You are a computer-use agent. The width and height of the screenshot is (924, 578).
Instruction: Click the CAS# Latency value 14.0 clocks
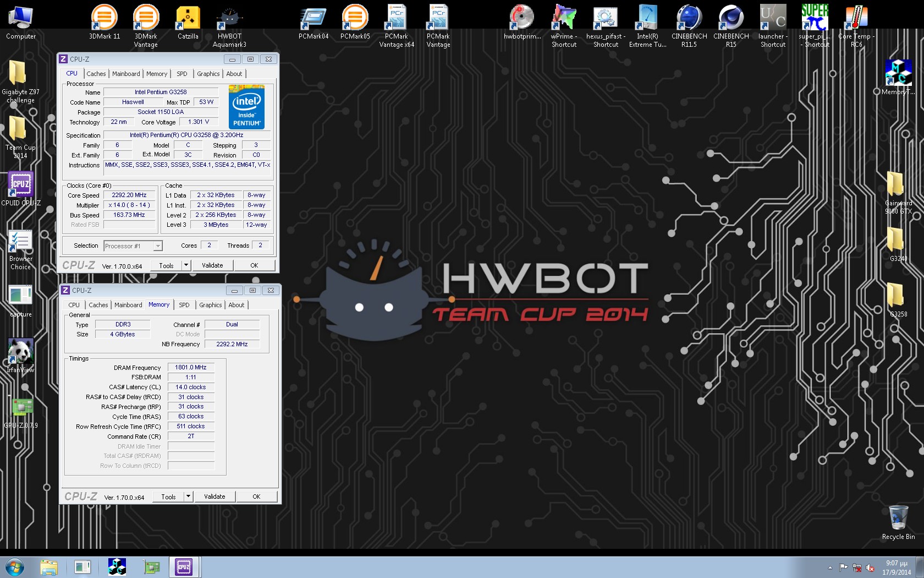191,388
